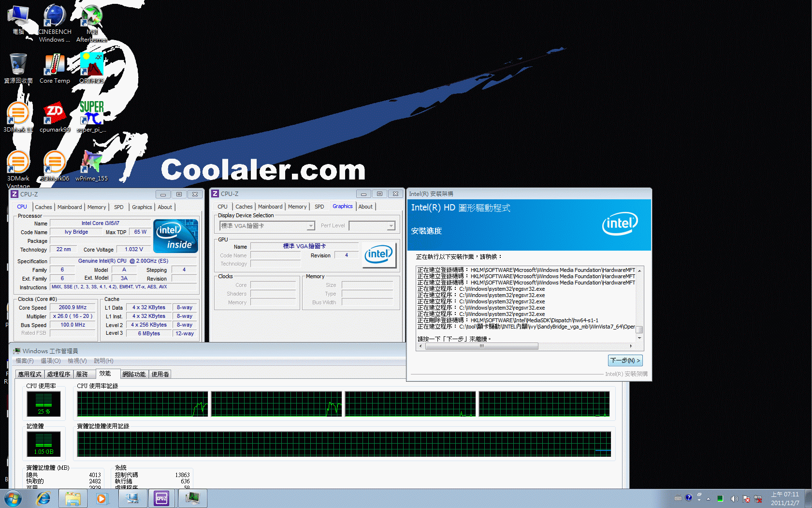Open Memory tab in left CPU-Z
This screenshot has width=812, height=508.
tap(97, 207)
